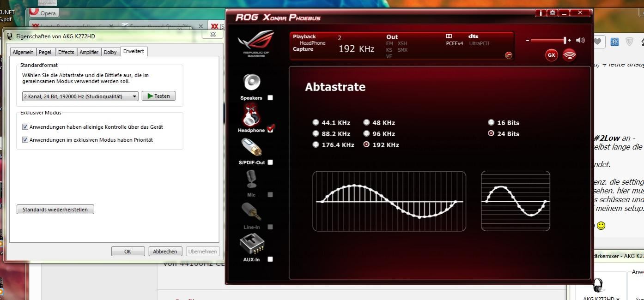This screenshot has width=644, height=300.
Task: Open Xonar settings gear icon
Action: (552, 13)
